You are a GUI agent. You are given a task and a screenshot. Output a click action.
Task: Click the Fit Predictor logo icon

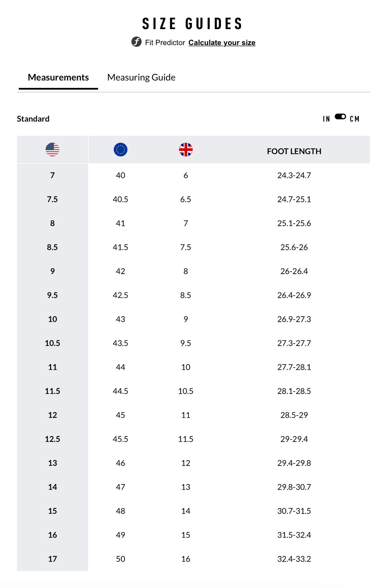click(x=136, y=42)
